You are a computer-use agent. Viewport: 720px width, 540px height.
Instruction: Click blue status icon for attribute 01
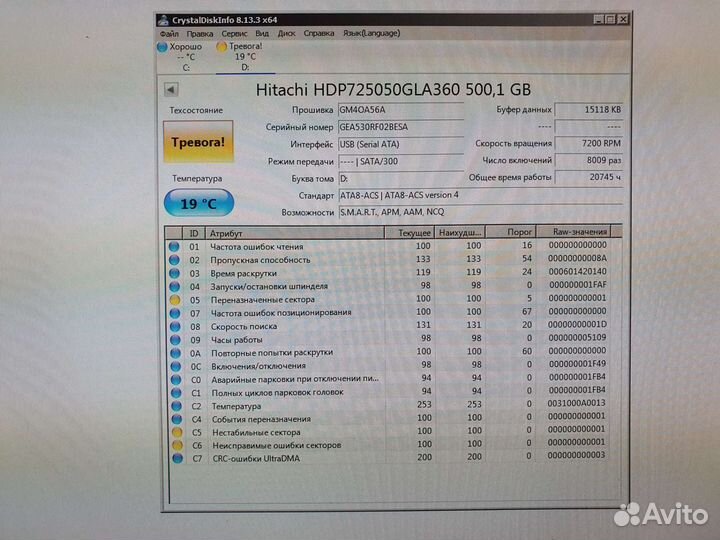(174, 247)
